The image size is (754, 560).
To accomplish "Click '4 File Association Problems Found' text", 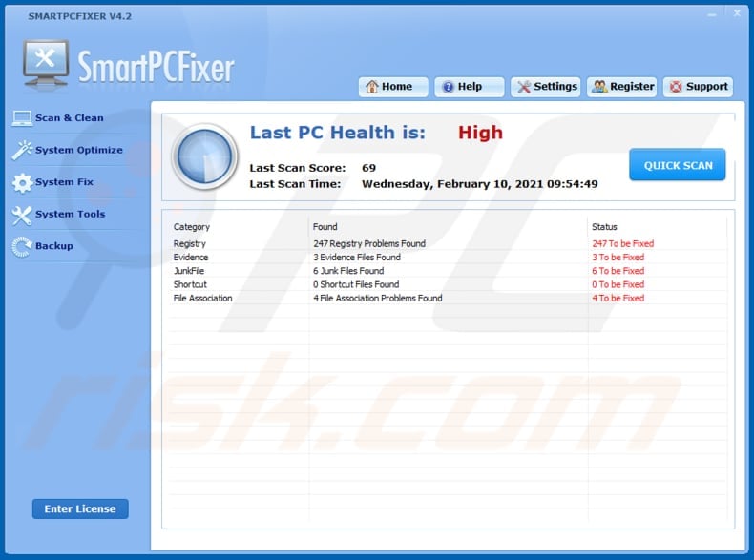I will (378, 298).
